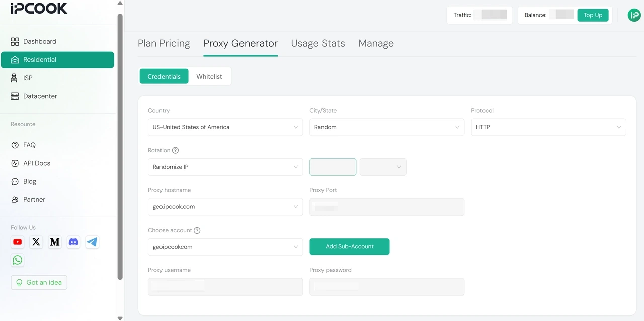Screen dimensions: 644x321
Task: Open the X social icon
Action: [36, 242]
